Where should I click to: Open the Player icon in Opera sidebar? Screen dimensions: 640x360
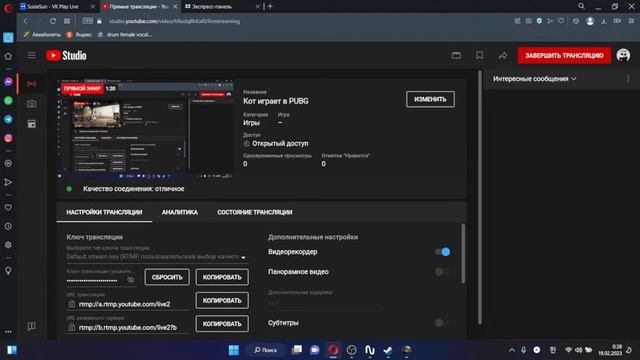(x=8, y=163)
